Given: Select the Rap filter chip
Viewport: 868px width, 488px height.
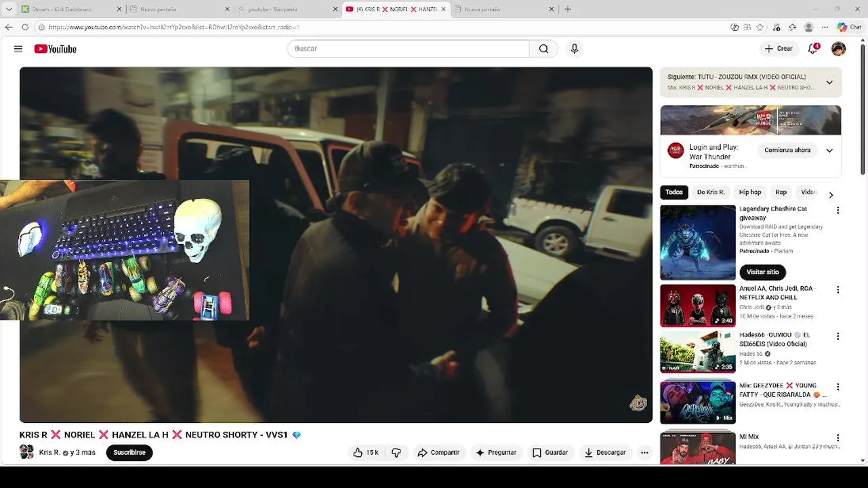Looking at the screenshot, I should coord(781,192).
